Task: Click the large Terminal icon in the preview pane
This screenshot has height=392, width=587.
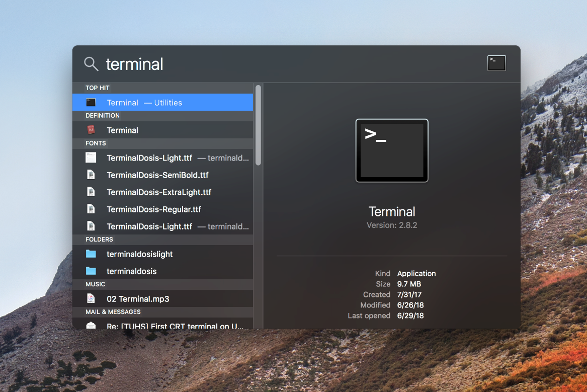Action: (x=392, y=150)
